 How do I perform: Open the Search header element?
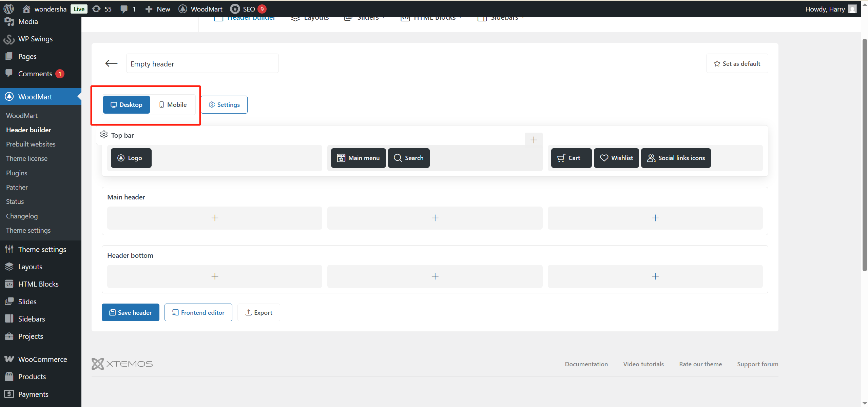pos(408,158)
